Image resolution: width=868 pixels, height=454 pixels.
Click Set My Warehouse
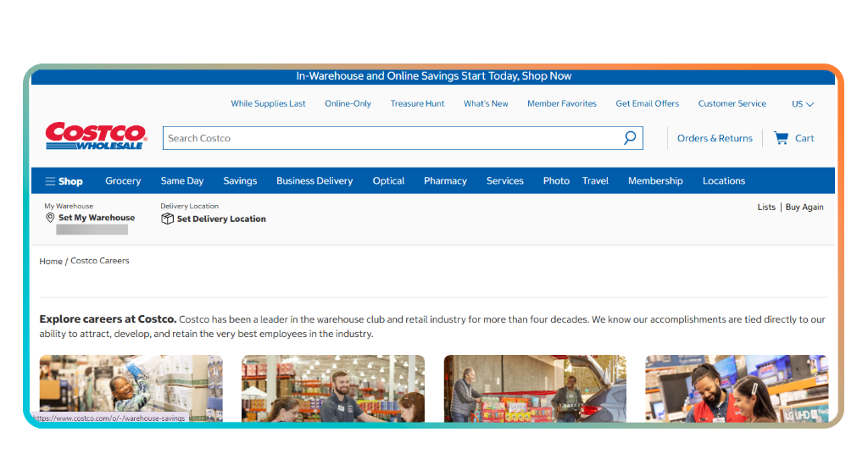point(97,218)
